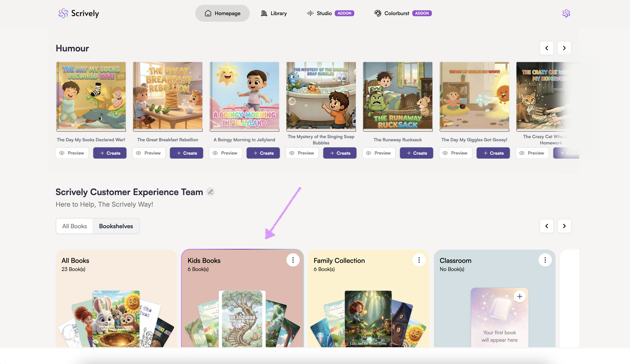Open A Boingy Morning In Jellyland cover
630x364 pixels.
coord(244,96)
